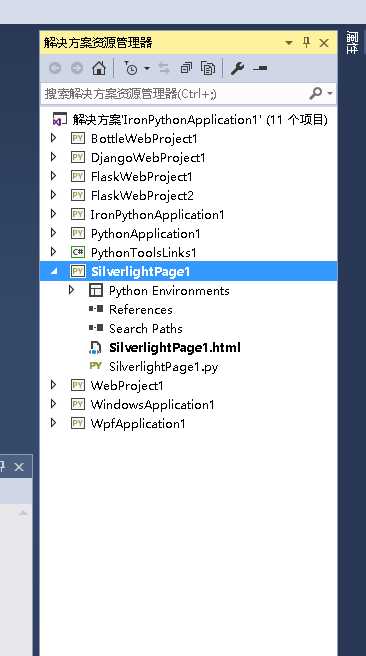Open the Pending Changes Filter clock icon
This screenshot has width=366, height=656.
131,68
